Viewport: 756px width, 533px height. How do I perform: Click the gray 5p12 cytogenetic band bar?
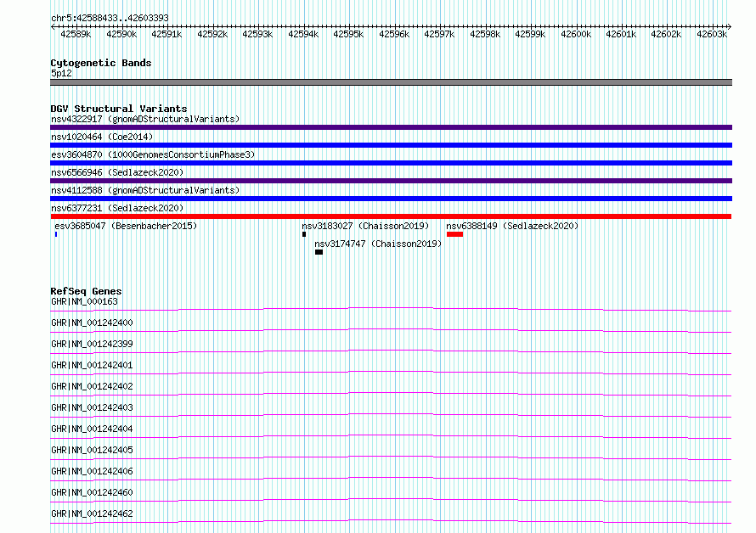(391, 82)
